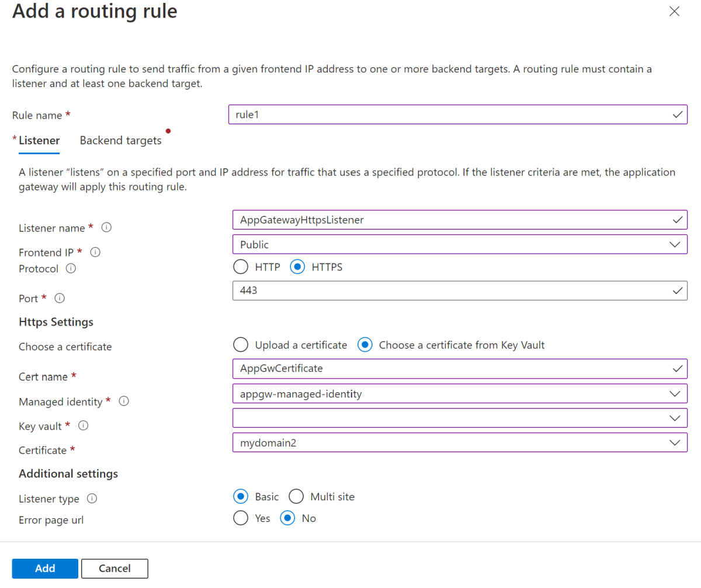Switch to the Backend targets tab
Screen dimensions: 701x588
tap(120, 140)
